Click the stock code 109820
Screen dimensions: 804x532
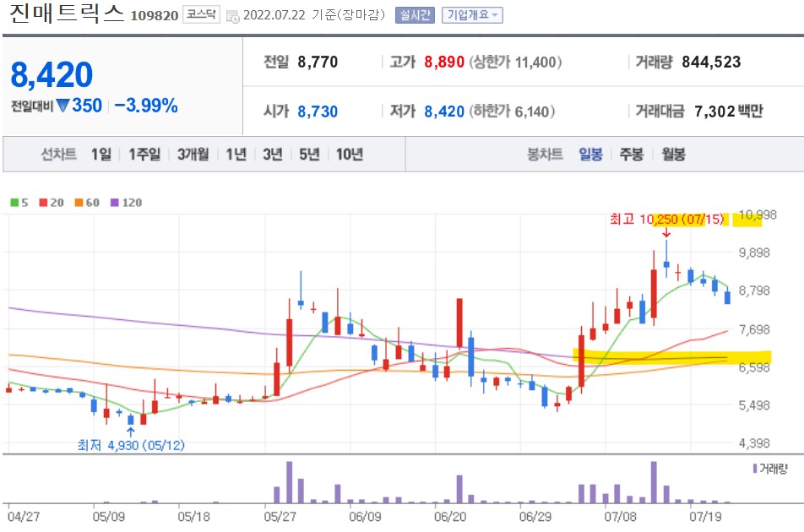[x=155, y=16]
